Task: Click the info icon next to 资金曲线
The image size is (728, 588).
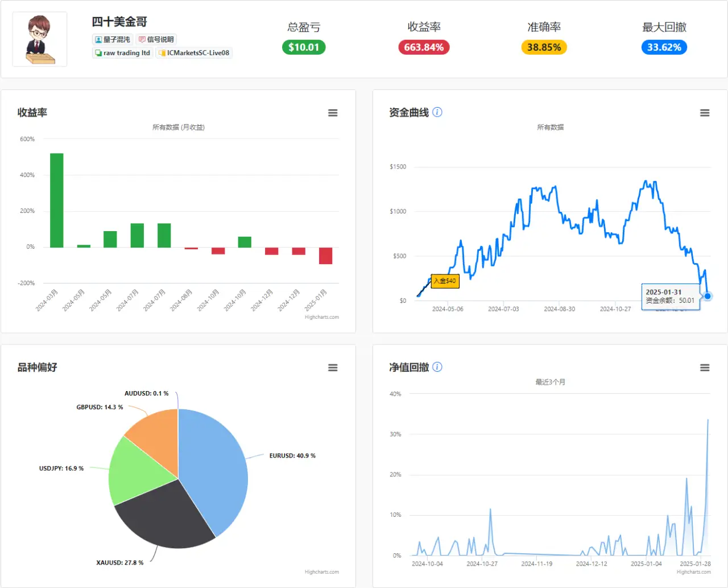Action: pyautogui.click(x=437, y=112)
